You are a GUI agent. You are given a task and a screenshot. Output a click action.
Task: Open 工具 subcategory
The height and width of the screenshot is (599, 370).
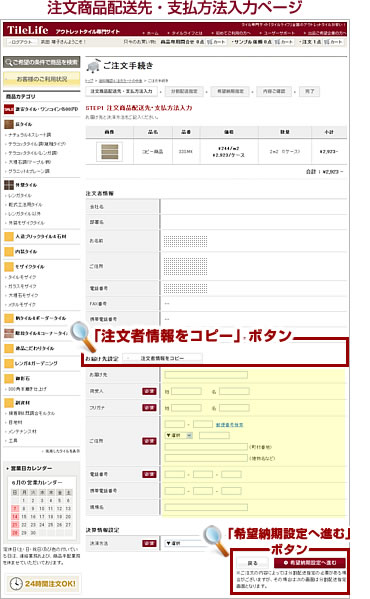click(13, 441)
